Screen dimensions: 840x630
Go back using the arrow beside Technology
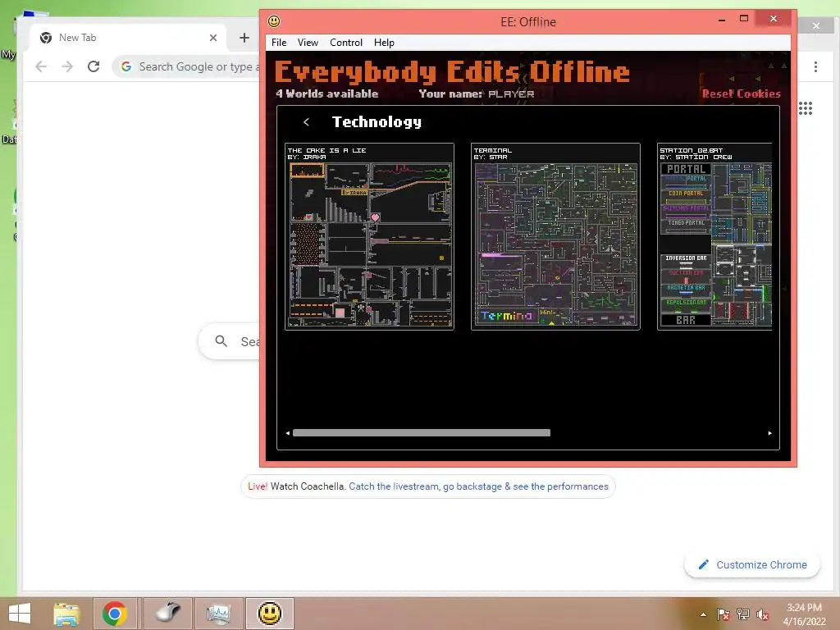[307, 122]
